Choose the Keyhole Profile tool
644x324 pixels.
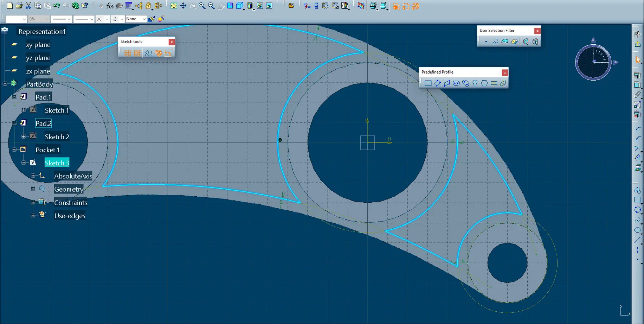475,83
